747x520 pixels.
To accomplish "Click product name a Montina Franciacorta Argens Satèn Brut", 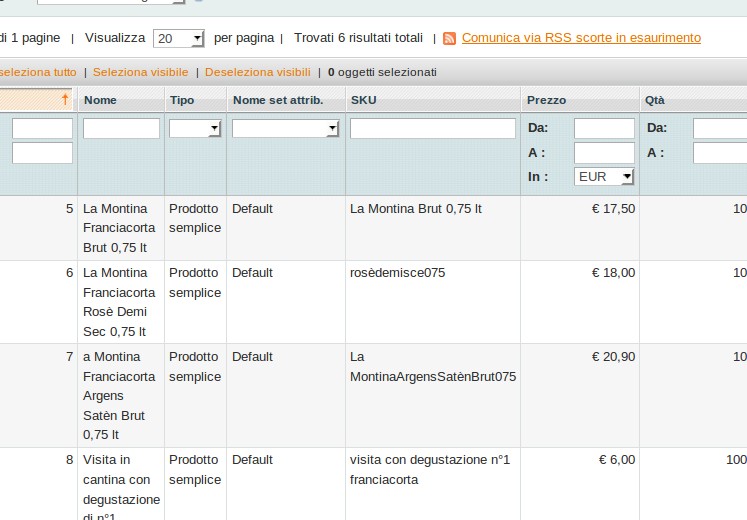I will [x=119, y=396].
